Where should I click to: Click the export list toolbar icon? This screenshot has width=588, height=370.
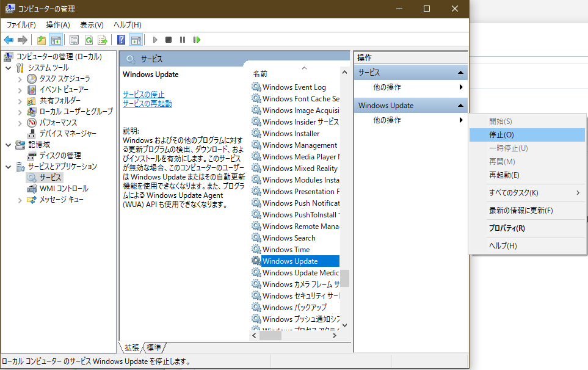103,39
